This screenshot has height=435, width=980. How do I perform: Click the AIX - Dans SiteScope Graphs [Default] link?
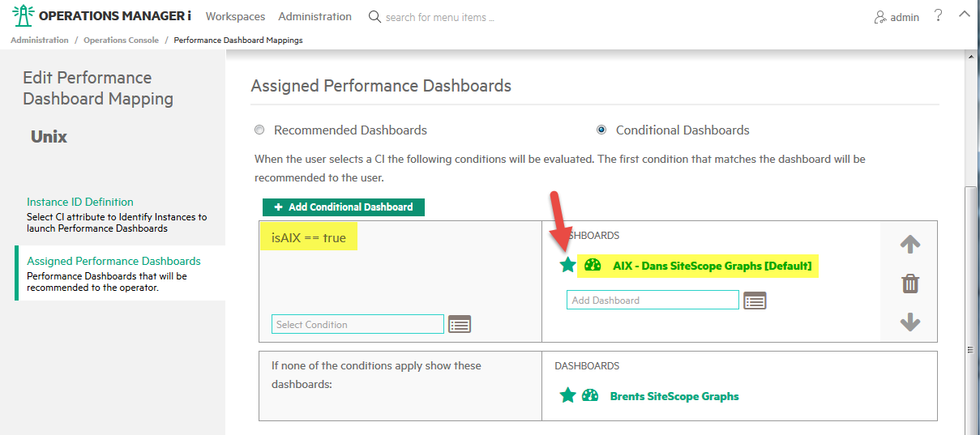[x=712, y=266]
